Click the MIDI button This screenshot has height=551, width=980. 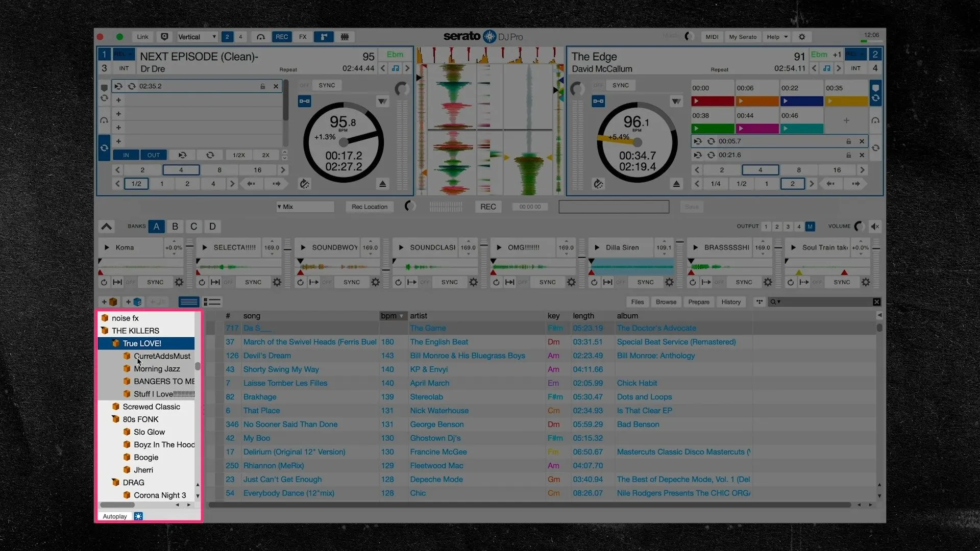(x=712, y=37)
